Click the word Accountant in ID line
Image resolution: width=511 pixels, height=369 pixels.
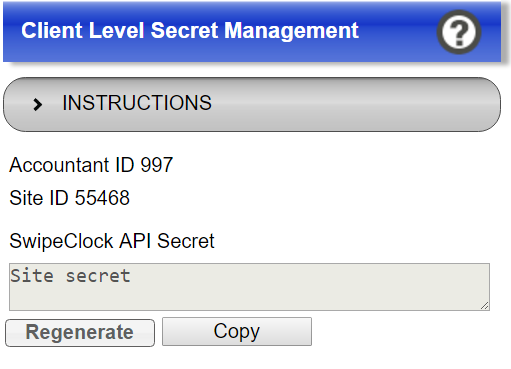pos(59,165)
